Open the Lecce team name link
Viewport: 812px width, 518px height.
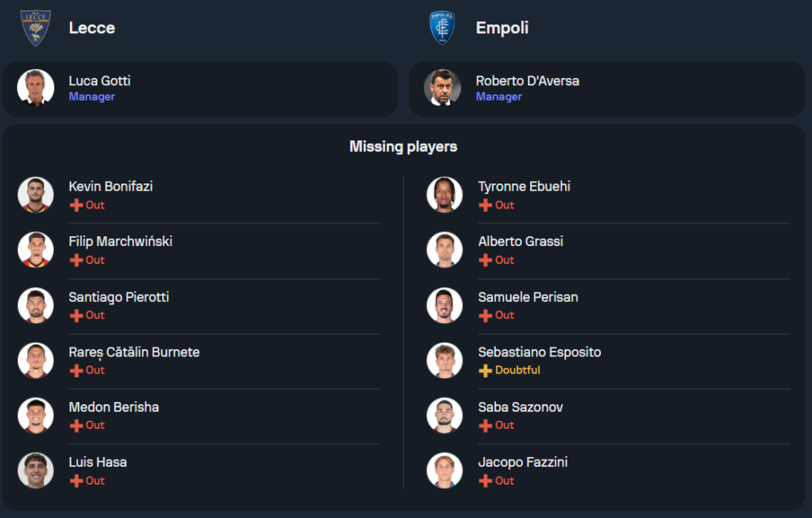tap(92, 28)
